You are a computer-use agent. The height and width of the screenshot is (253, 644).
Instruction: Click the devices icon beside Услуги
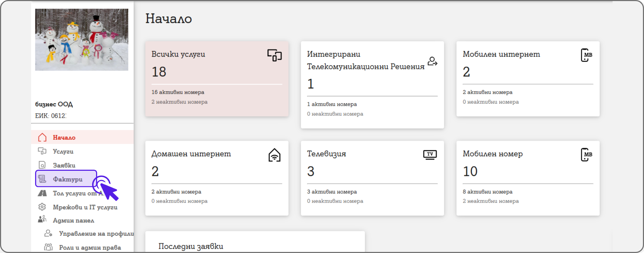pos(42,151)
